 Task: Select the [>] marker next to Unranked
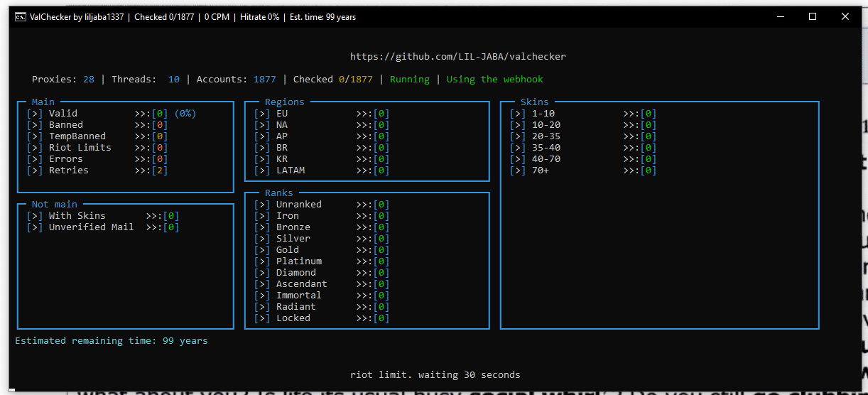pos(262,205)
